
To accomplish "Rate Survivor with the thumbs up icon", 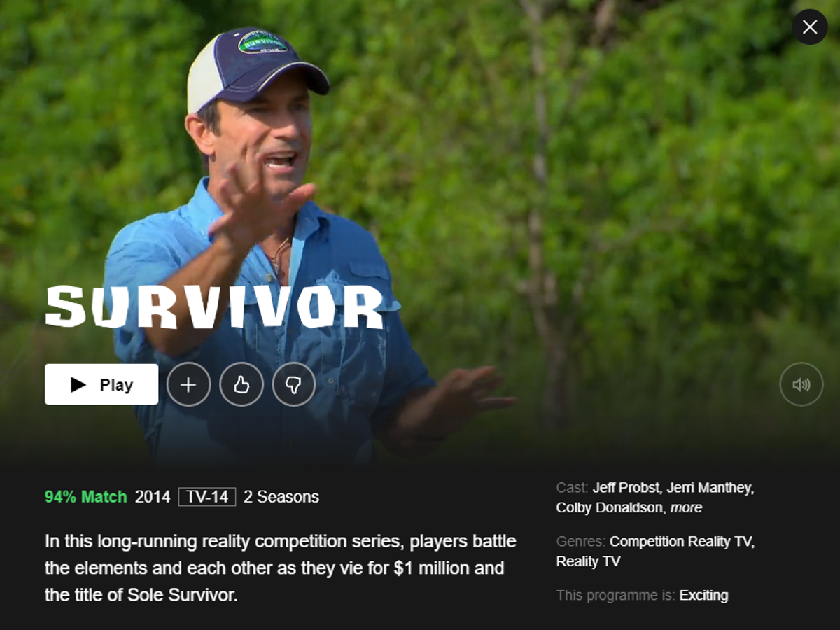I will [x=241, y=384].
